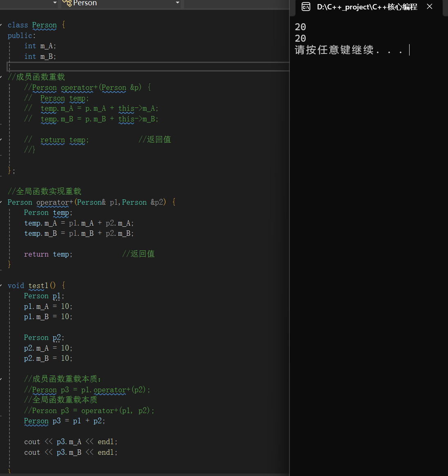Open the dropdown arrow left of Person combo
This screenshot has height=476, width=448.
point(55,3)
